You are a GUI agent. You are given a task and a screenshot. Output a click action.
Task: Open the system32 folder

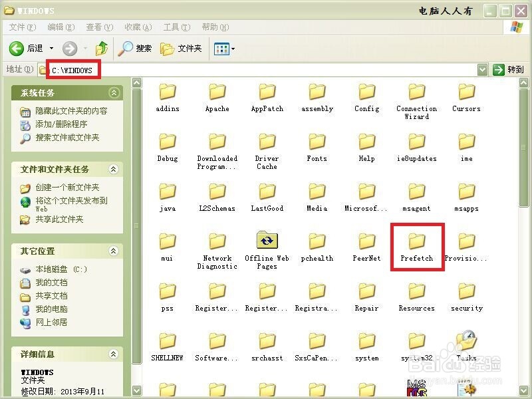point(416,340)
